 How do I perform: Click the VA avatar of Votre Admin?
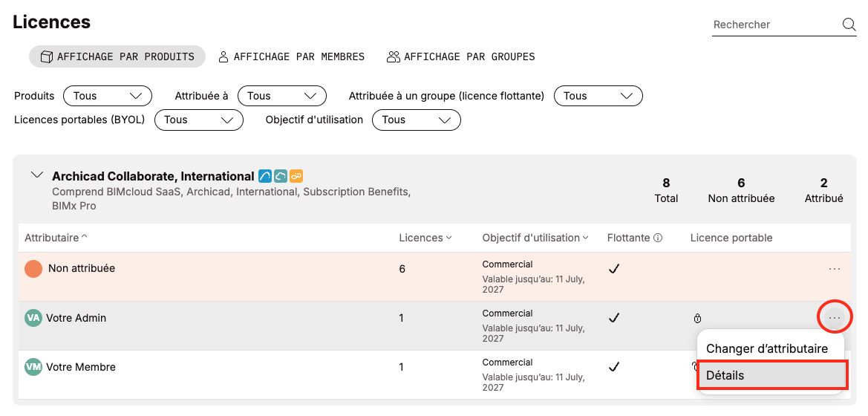(x=33, y=318)
